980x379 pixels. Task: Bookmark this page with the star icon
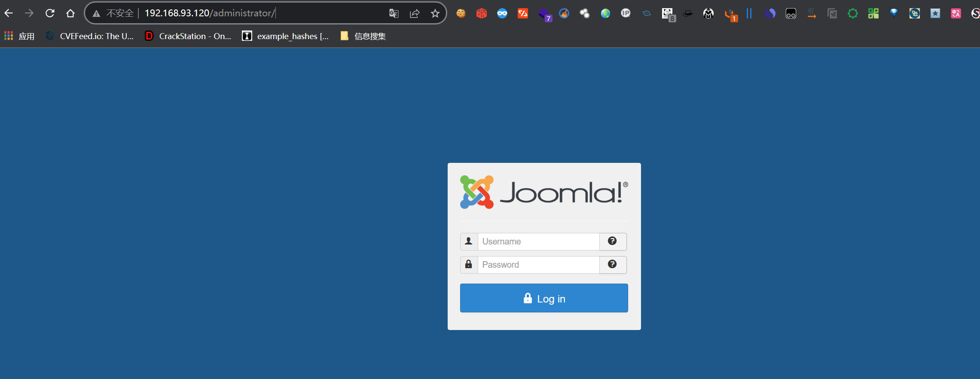tap(435, 13)
